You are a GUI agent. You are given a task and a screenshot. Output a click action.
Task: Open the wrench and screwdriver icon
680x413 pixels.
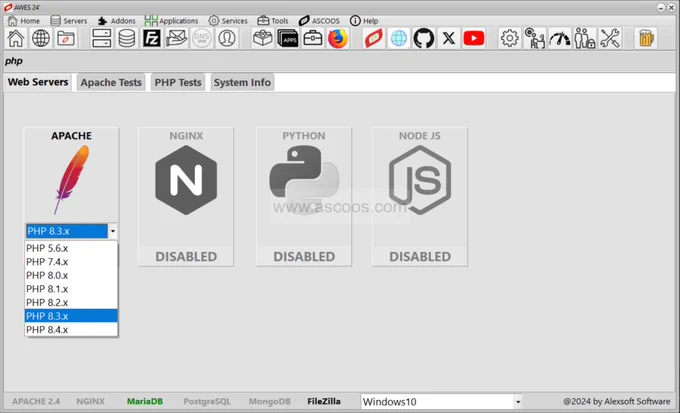[x=610, y=38]
